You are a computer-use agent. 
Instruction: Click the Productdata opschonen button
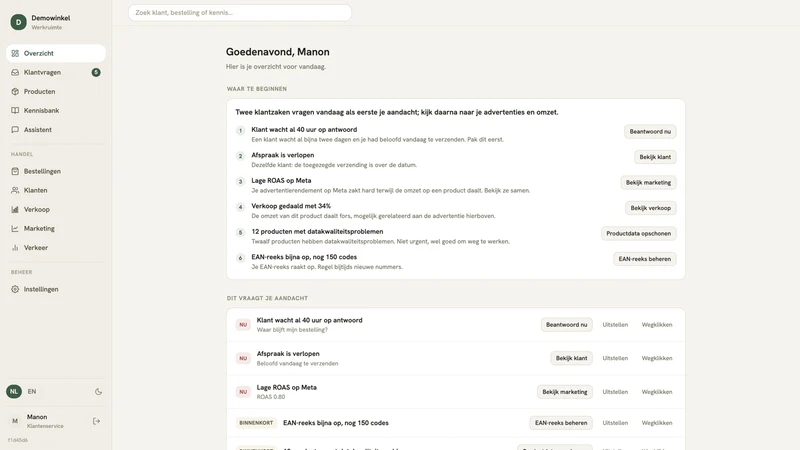(638, 234)
